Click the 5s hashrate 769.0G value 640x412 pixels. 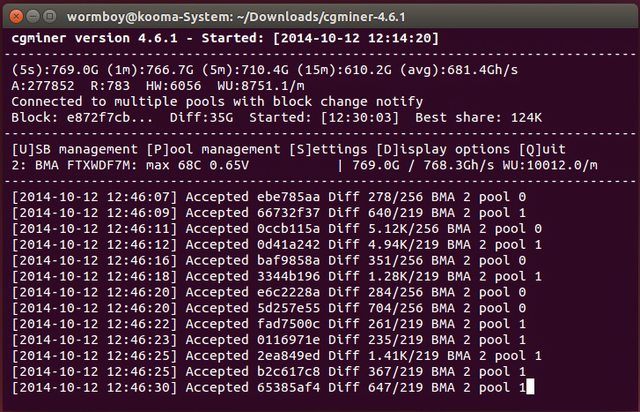pos(55,70)
